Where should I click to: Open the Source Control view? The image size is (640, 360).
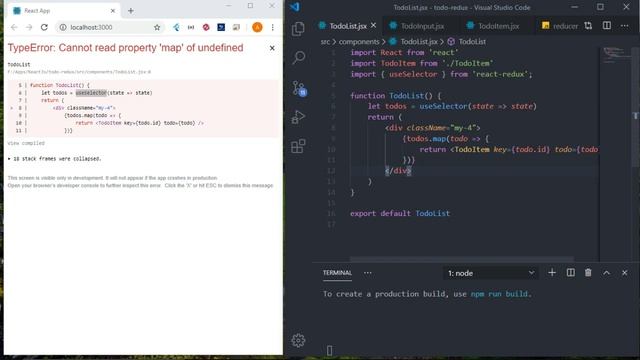[299, 88]
